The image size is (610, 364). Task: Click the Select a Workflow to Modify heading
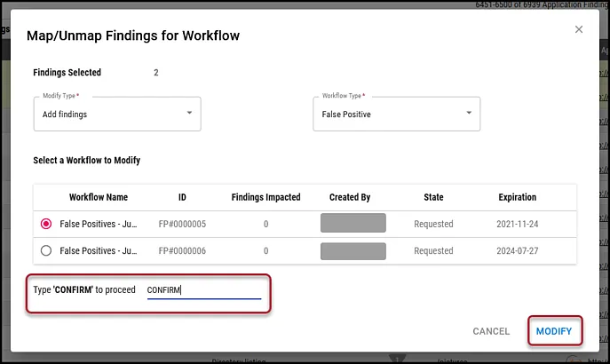tap(86, 160)
